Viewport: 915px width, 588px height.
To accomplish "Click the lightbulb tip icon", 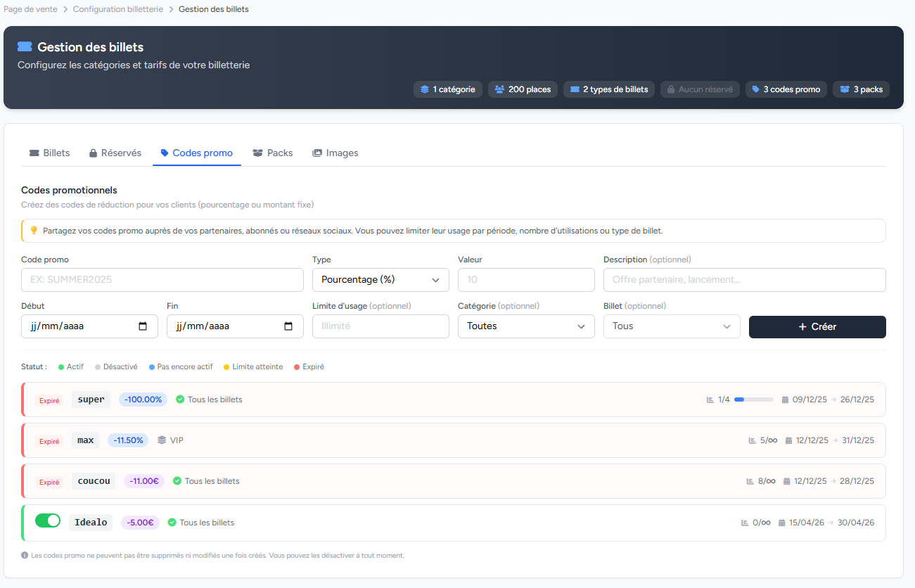I will [x=34, y=231].
